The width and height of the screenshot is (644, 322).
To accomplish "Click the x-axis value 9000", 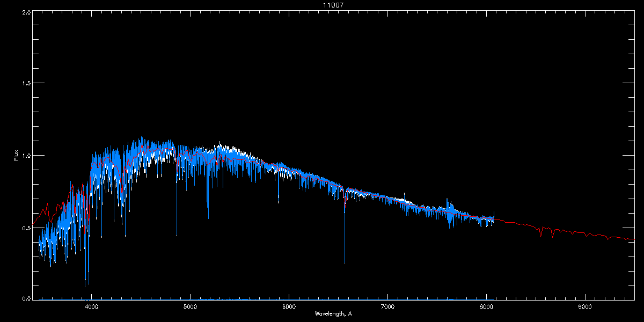I will [585, 306].
